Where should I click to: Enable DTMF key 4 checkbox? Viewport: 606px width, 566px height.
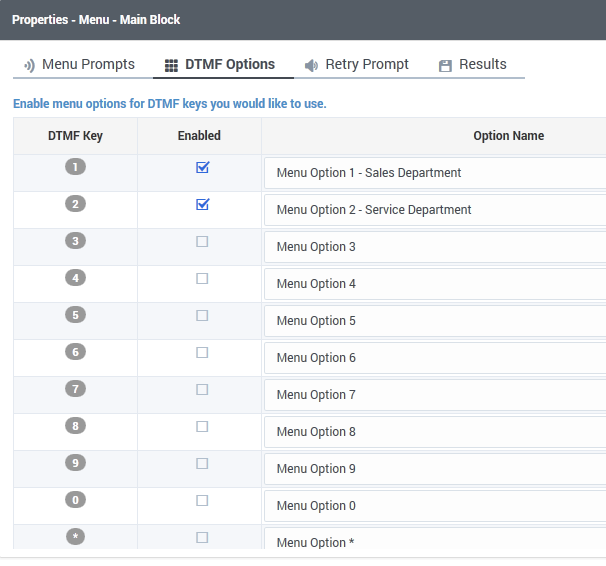pos(202,278)
